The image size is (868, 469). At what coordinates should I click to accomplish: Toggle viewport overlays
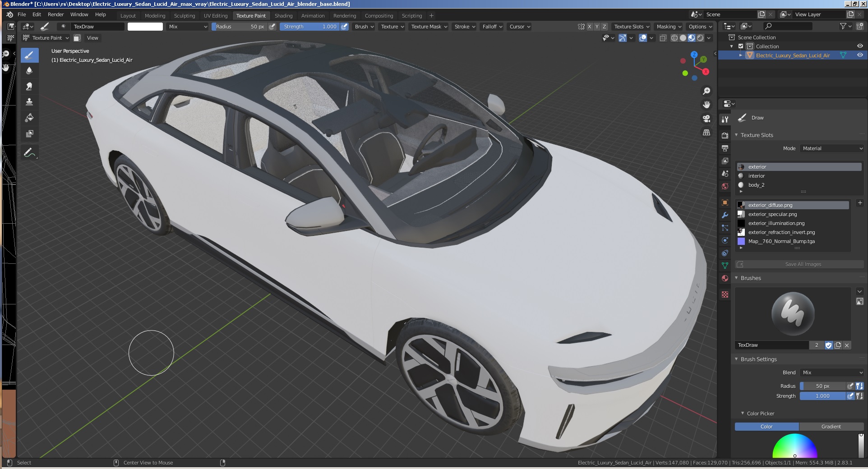pyautogui.click(x=643, y=38)
